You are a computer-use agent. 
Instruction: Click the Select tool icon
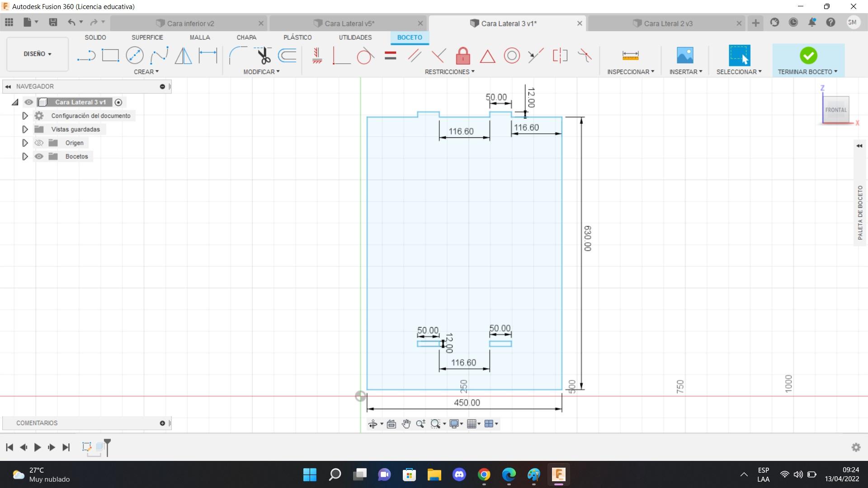(x=739, y=55)
